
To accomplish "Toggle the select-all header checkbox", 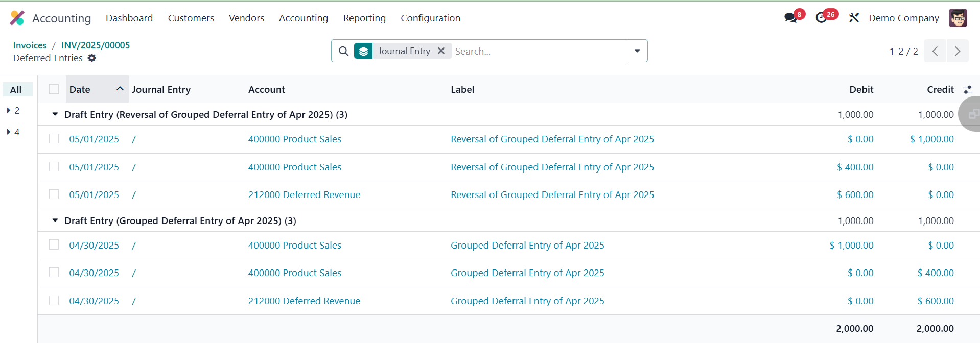I will click(54, 89).
